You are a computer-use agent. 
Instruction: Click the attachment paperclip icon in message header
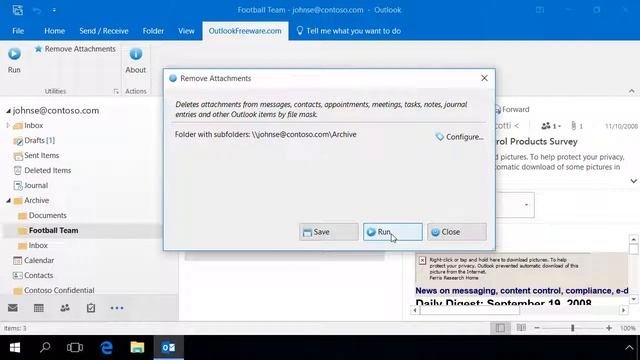point(573,126)
